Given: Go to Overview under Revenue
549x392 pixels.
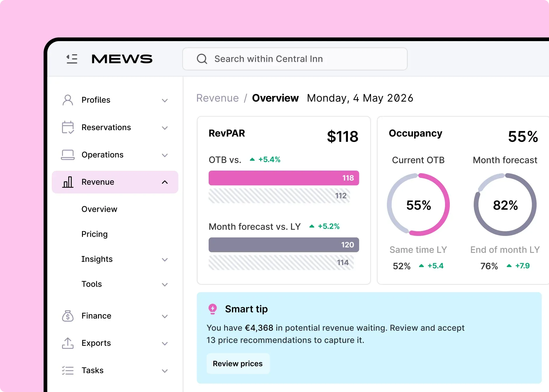Looking at the screenshot, I should point(99,209).
